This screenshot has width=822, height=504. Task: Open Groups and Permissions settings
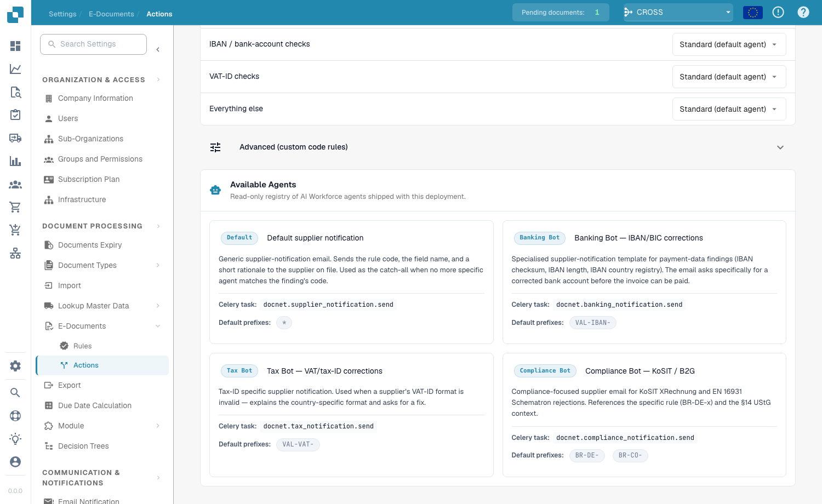click(100, 159)
